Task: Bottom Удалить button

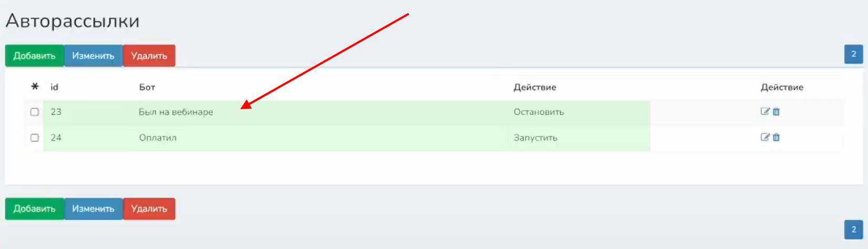Action: 149,209
